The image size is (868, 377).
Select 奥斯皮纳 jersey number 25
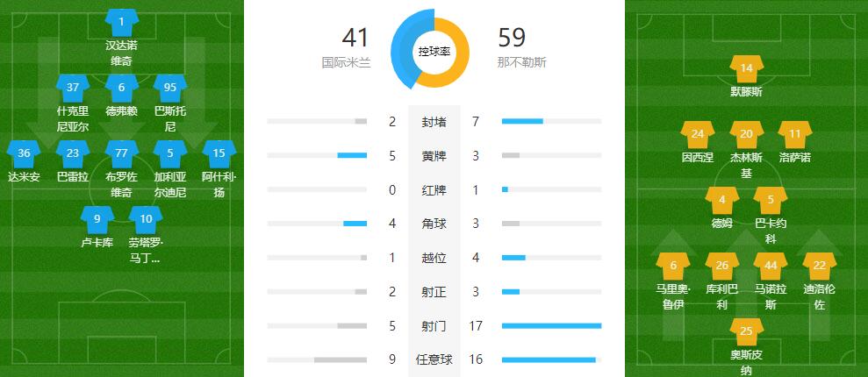click(x=746, y=332)
